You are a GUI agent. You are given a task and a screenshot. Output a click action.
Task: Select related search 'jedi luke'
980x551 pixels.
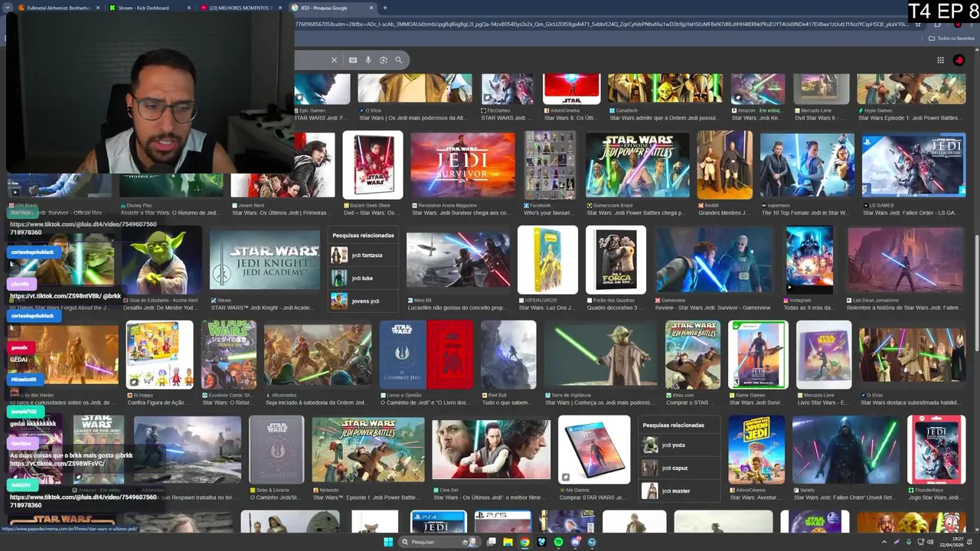[363, 278]
